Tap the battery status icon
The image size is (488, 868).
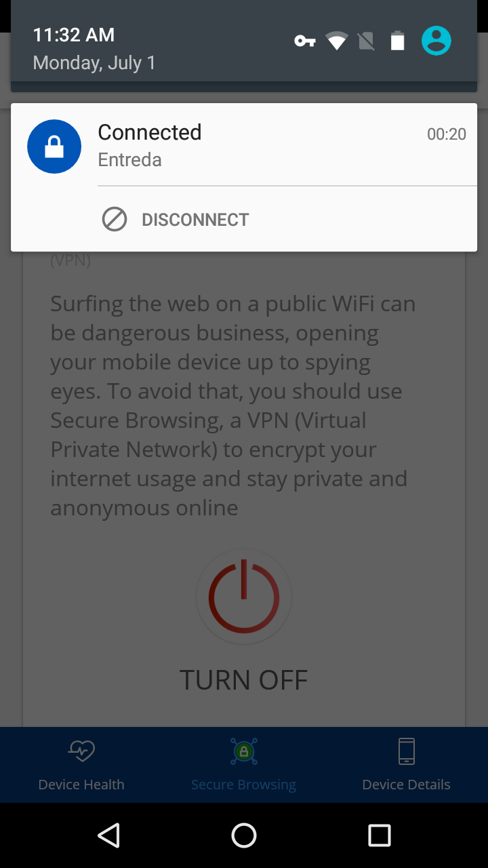[398, 41]
